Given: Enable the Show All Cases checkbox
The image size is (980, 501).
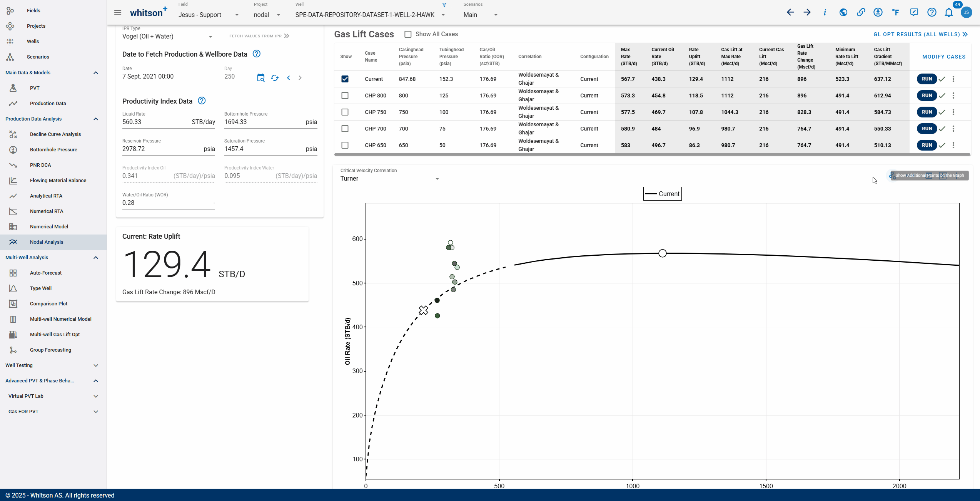Looking at the screenshot, I should coord(408,34).
